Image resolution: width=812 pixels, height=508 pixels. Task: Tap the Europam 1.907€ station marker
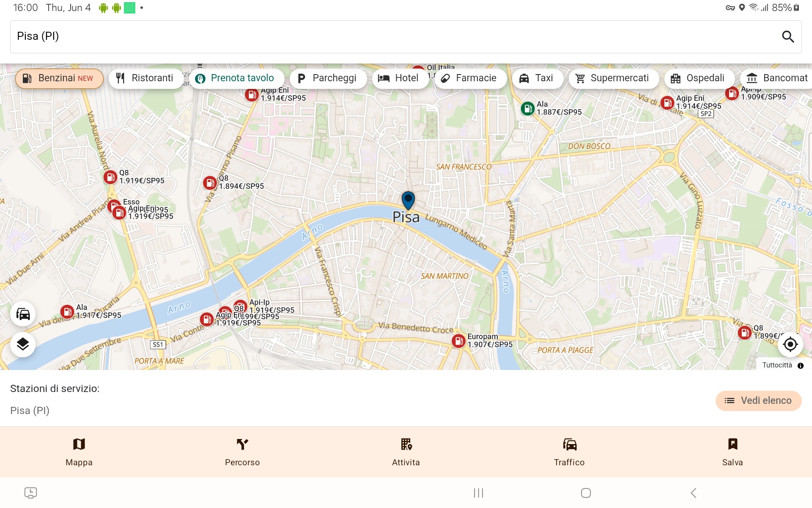(x=458, y=341)
